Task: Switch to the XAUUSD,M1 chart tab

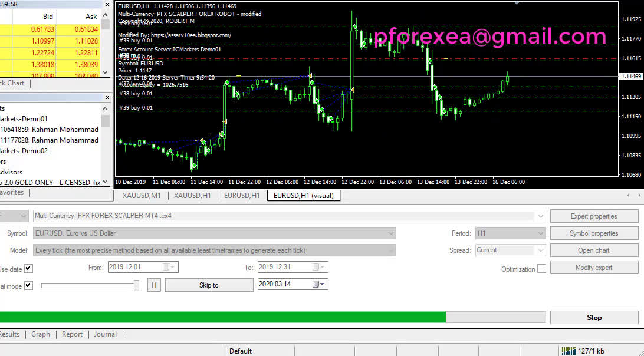Action: [x=142, y=195]
